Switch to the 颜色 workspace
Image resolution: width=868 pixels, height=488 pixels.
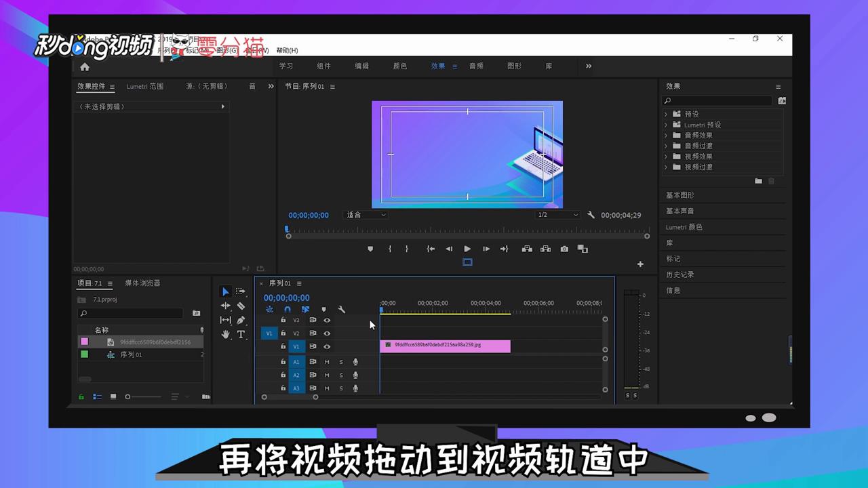[400, 66]
